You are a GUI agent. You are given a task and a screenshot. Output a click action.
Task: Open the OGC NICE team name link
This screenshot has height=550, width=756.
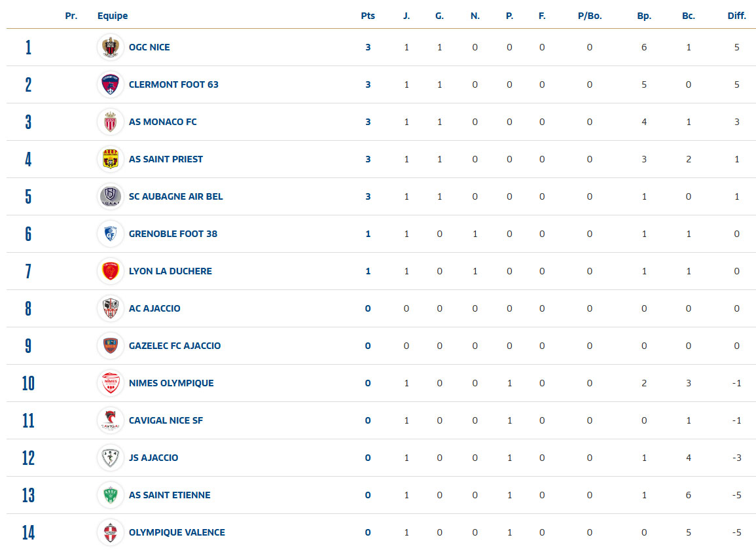point(149,47)
